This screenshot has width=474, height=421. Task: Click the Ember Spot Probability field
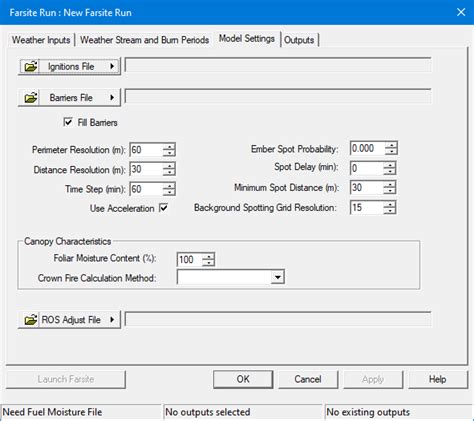coord(367,148)
